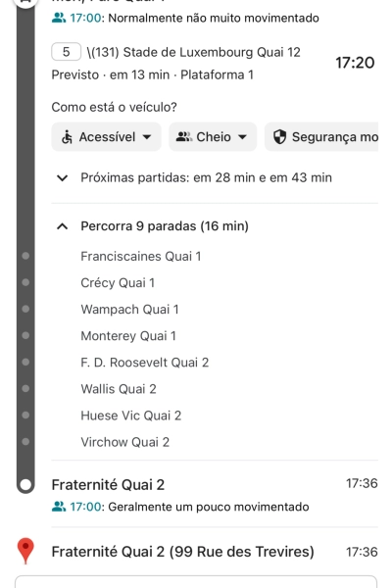Click the line 5 badge
The width and height of the screenshot is (392, 588).
tap(67, 52)
